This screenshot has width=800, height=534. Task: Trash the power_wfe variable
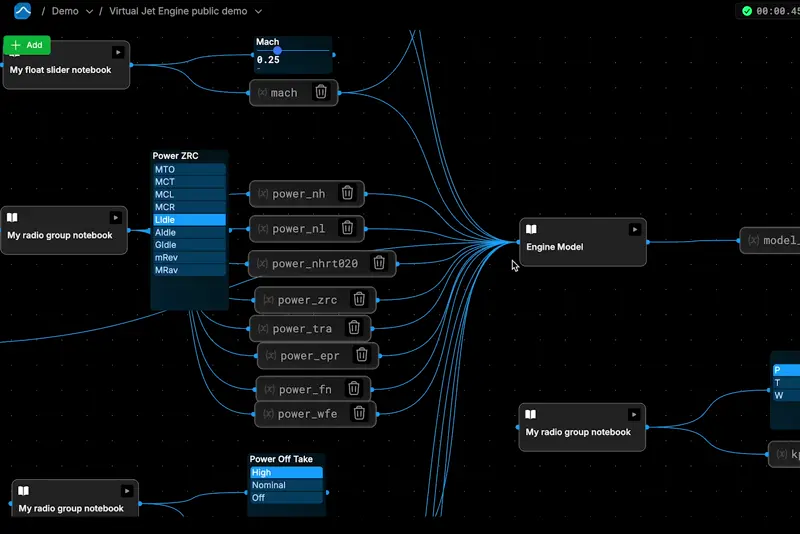[x=359, y=413]
